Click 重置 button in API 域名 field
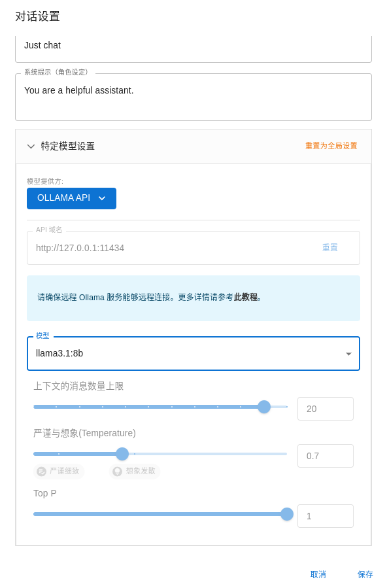 pos(330,248)
